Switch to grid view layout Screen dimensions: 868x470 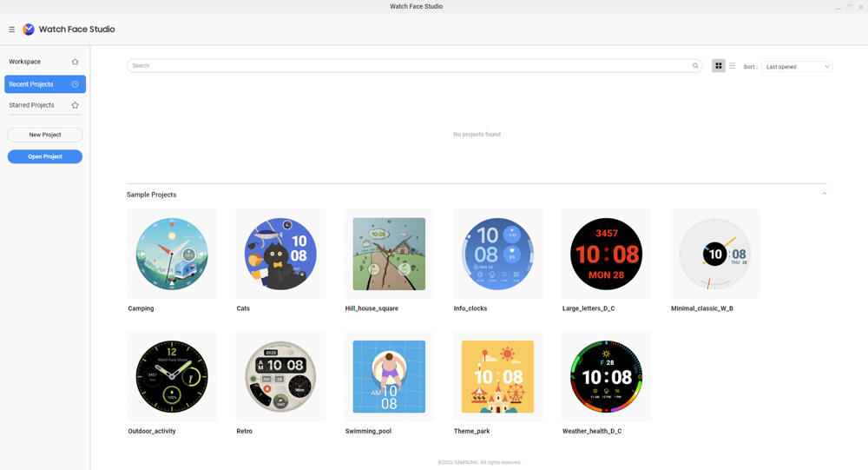point(719,66)
